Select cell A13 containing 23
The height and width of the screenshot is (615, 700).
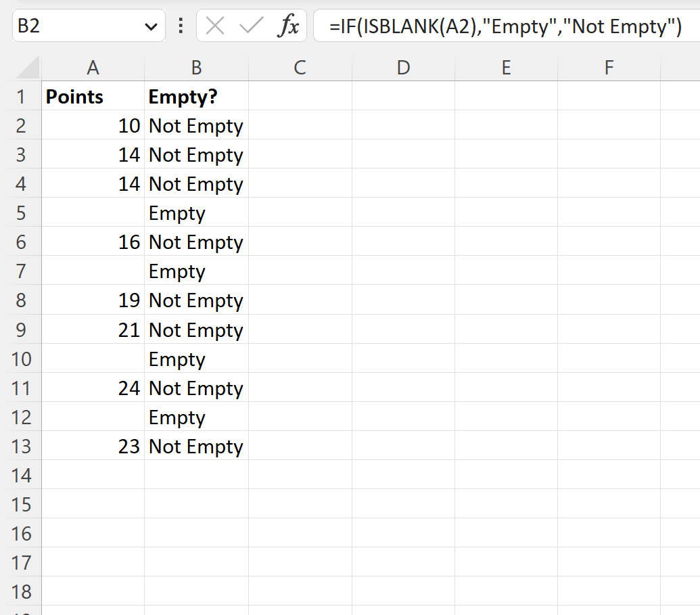pyautogui.click(x=93, y=446)
